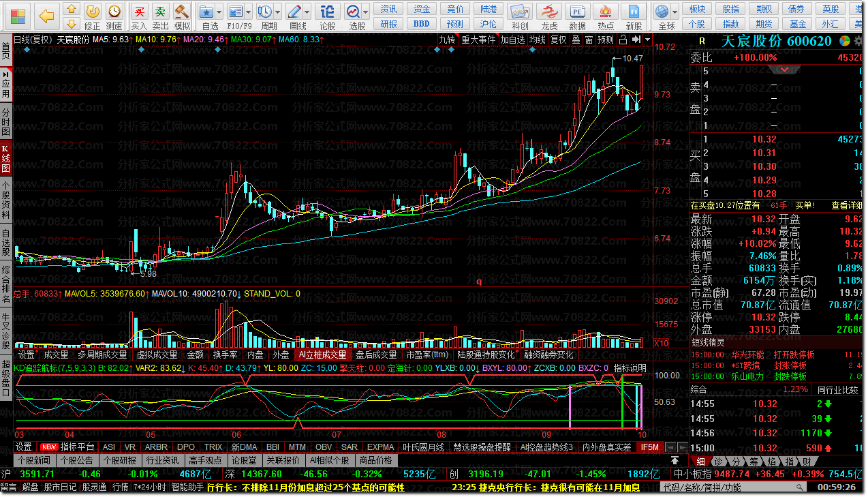Click the BBD toolbar button

tap(422, 24)
